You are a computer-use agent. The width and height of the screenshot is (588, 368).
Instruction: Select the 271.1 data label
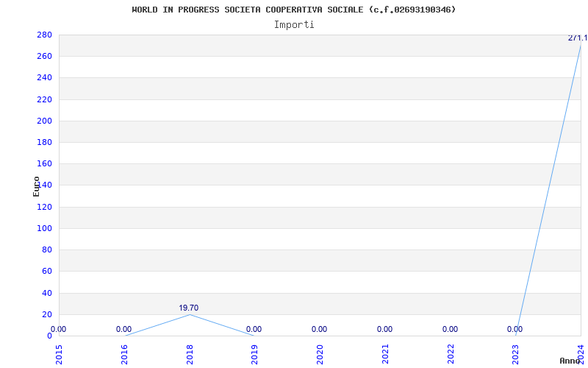point(578,38)
